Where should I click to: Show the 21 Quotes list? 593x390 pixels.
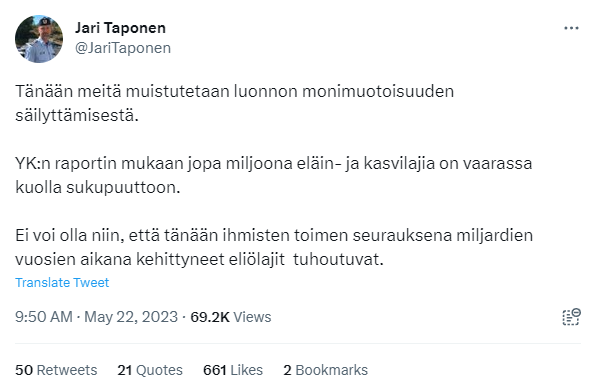(150, 370)
